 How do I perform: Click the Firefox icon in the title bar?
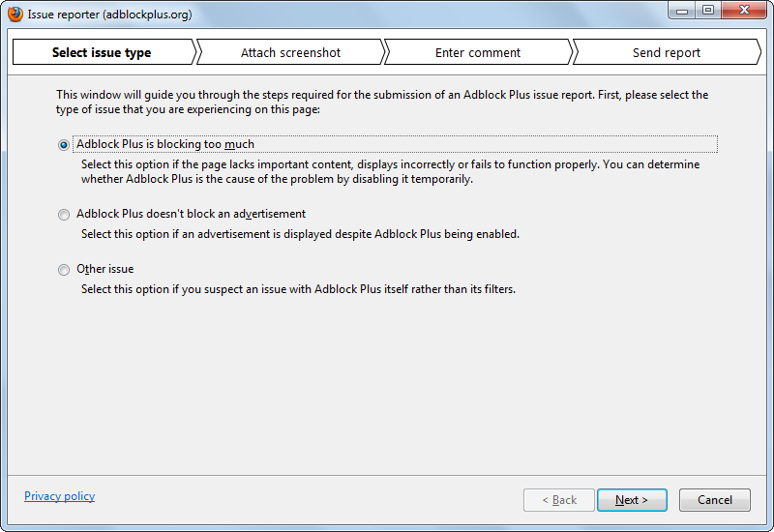[x=15, y=14]
